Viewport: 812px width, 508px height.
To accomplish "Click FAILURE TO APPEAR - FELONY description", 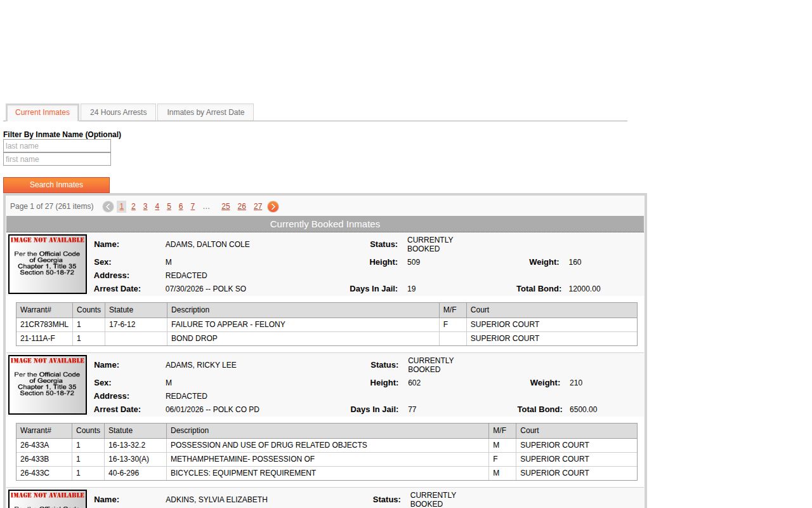I will (228, 324).
